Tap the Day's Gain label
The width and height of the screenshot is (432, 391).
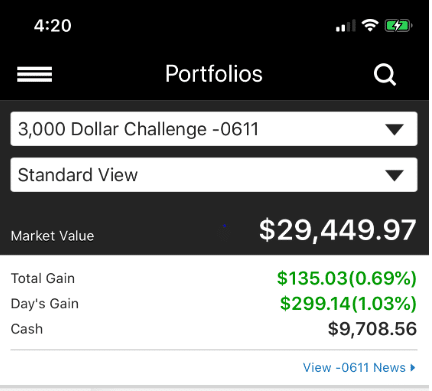[x=45, y=304]
